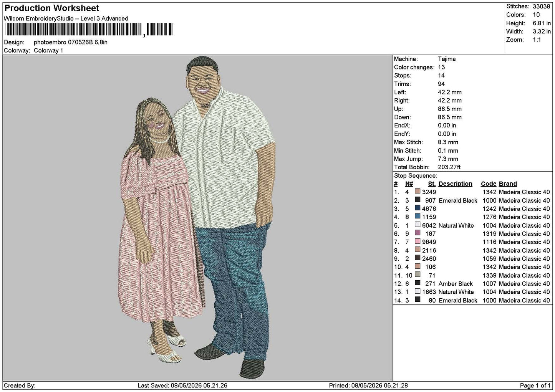
Task: Select the Left extent value 42.2 mm
Action: pyautogui.click(x=450, y=92)
